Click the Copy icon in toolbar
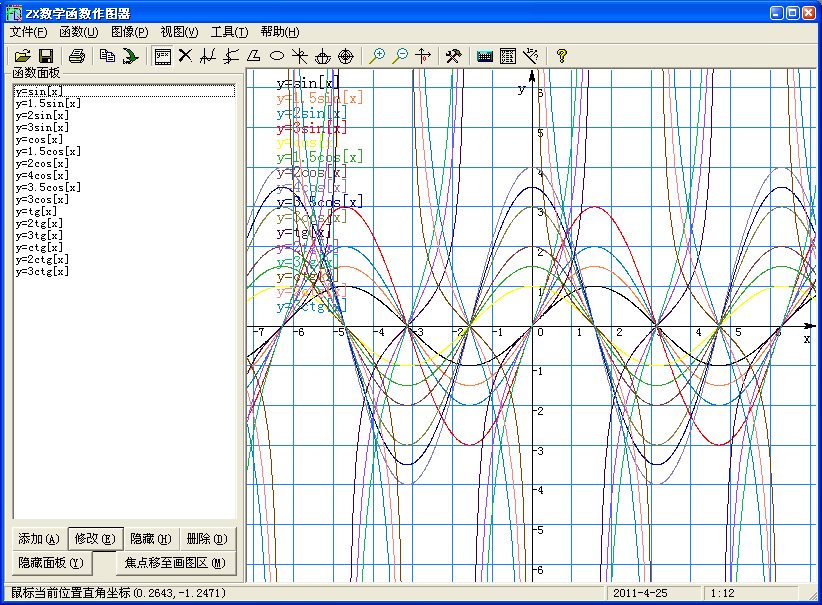The width and height of the screenshot is (822, 605). pos(107,56)
